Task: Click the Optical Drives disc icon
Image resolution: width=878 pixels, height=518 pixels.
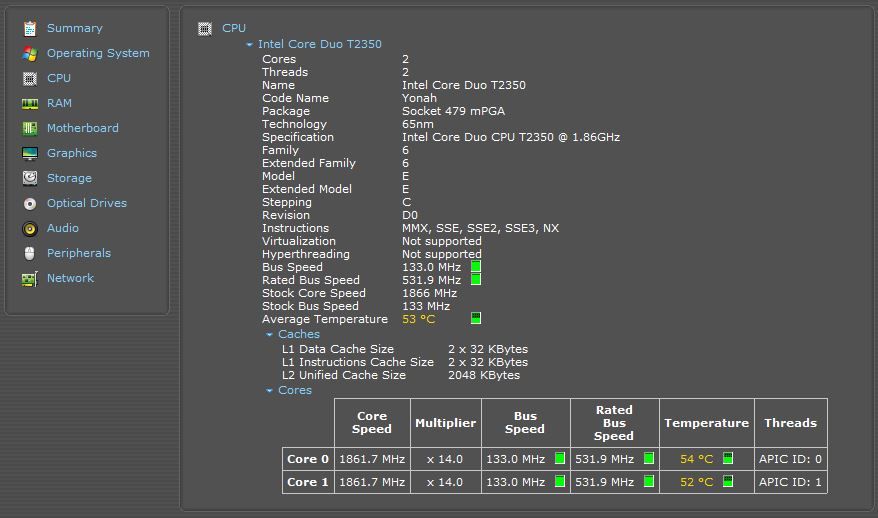Action: point(30,203)
